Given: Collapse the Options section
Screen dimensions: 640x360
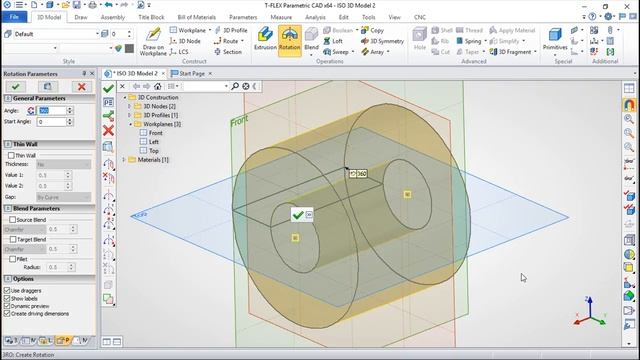Looking at the screenshot, I should [8, 279].
